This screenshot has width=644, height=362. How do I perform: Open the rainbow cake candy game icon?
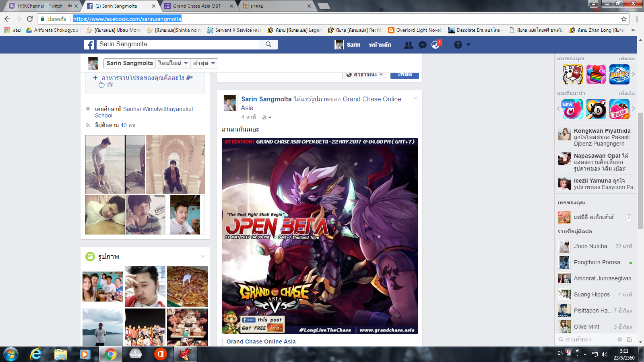click(x=596, y=74)
